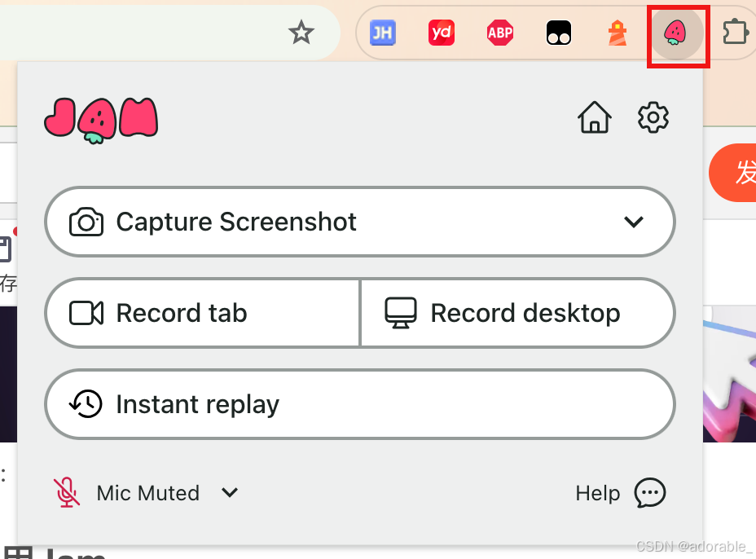The width and height of the screenshot is (756, 559).
Task: Open the Lighthouse extension icon
Action: coord(618,33)
